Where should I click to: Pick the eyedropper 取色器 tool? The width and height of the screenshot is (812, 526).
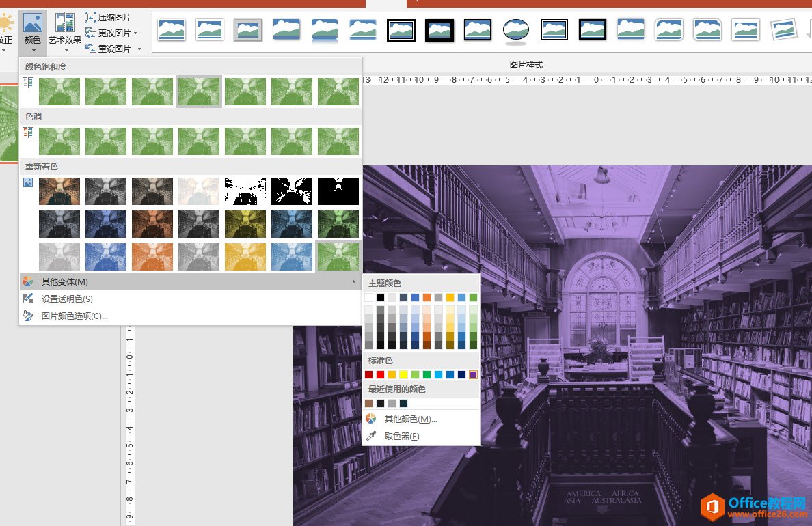(x=370, y=437)
